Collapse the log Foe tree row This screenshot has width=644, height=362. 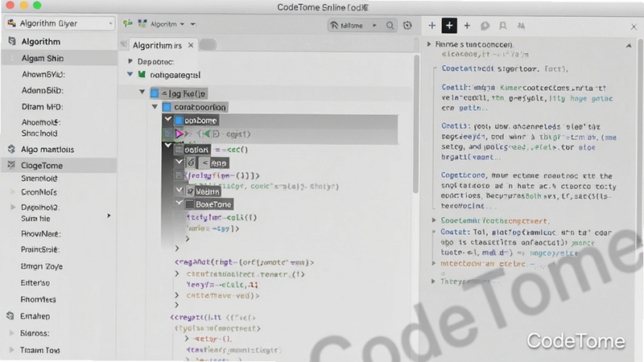point(142,92)
